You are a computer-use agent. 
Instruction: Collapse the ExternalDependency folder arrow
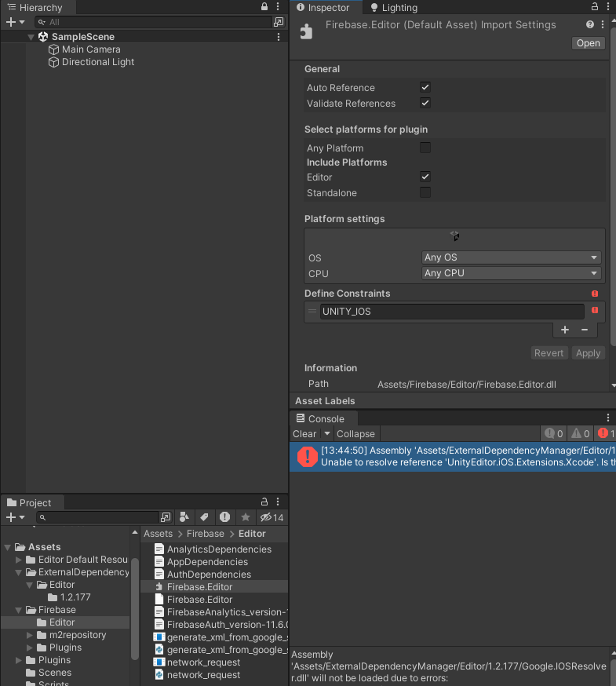point(18,572)
